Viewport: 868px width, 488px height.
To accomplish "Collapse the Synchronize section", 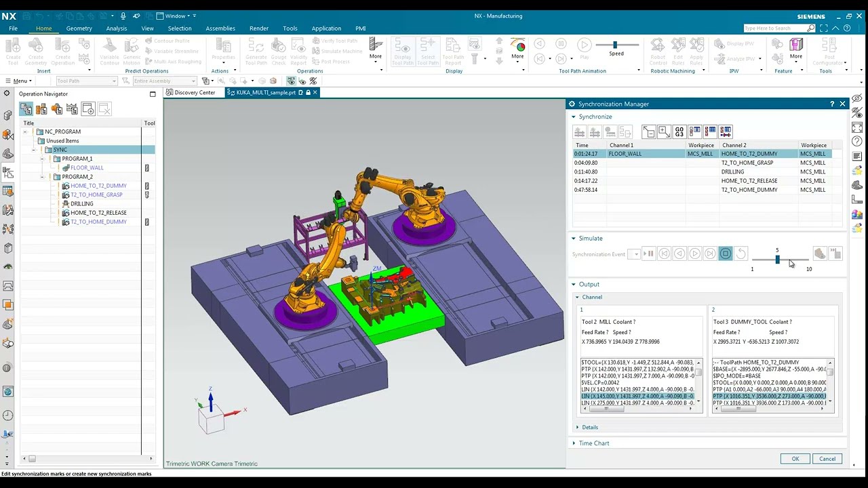I will (574, 117).
